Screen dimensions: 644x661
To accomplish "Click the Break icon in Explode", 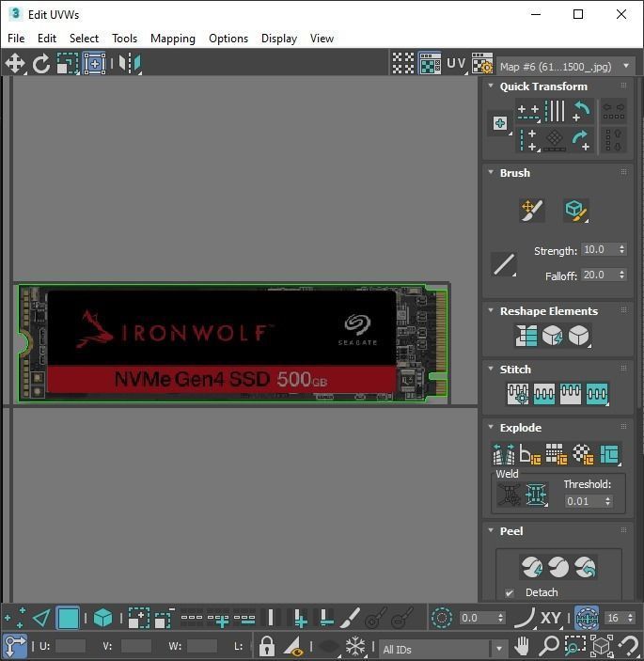I will coord(504,453).
